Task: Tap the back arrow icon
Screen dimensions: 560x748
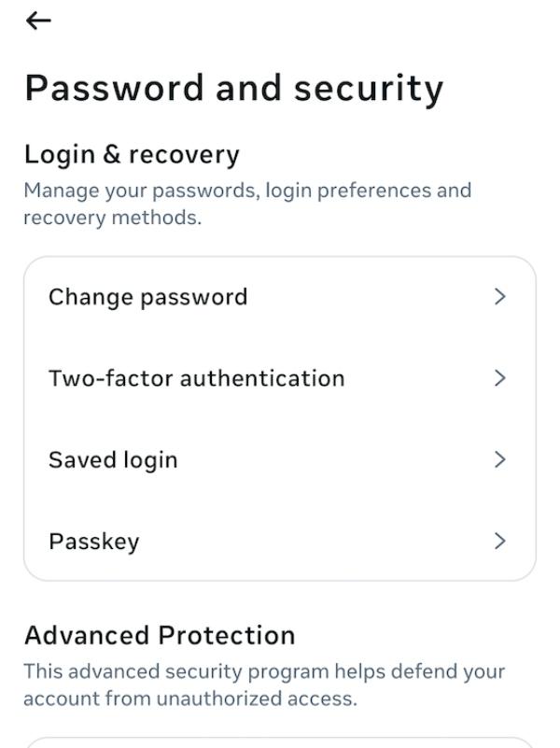Action: (38, 21)
